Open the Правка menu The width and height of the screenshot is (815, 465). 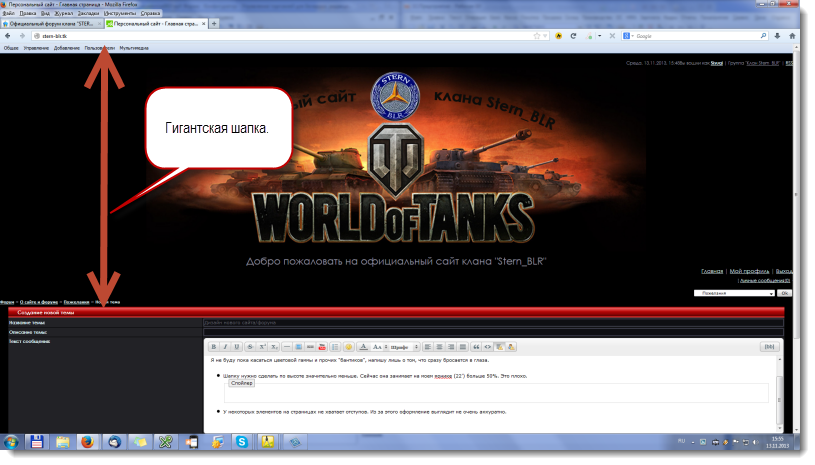28,13
